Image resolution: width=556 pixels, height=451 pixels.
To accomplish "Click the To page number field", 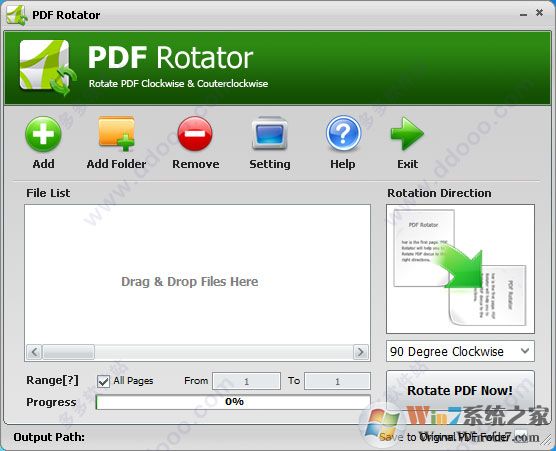I will point(337,381).
